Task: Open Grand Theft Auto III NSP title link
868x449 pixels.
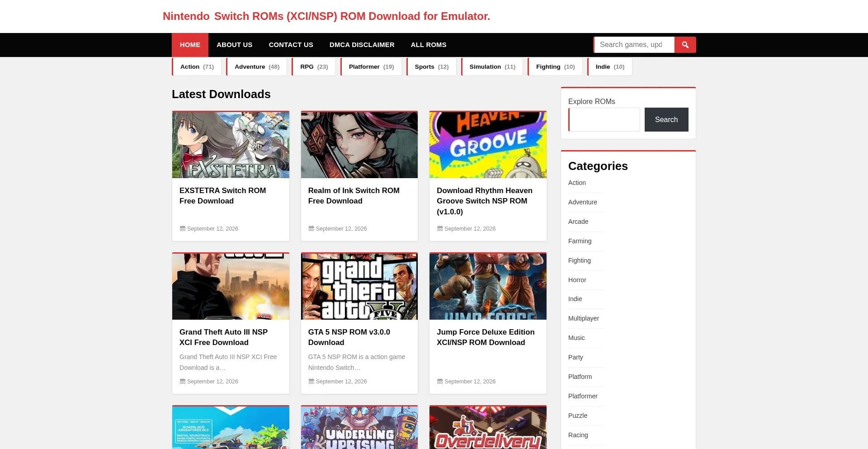Action: (223, 337)
